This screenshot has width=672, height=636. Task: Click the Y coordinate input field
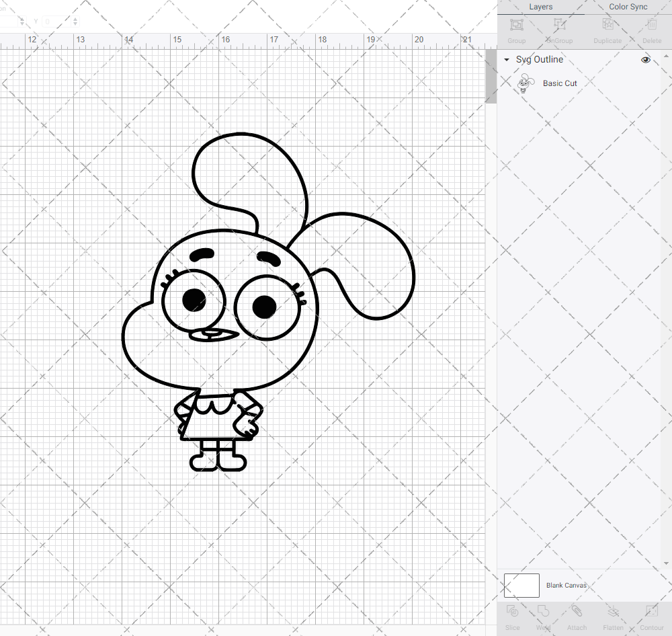tap(56, 21)
